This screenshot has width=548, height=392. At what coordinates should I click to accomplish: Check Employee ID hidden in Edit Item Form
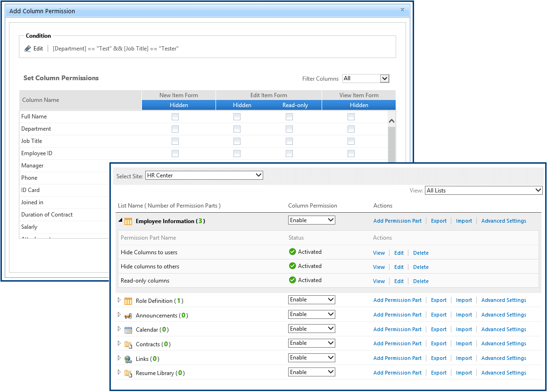[237, 153]
